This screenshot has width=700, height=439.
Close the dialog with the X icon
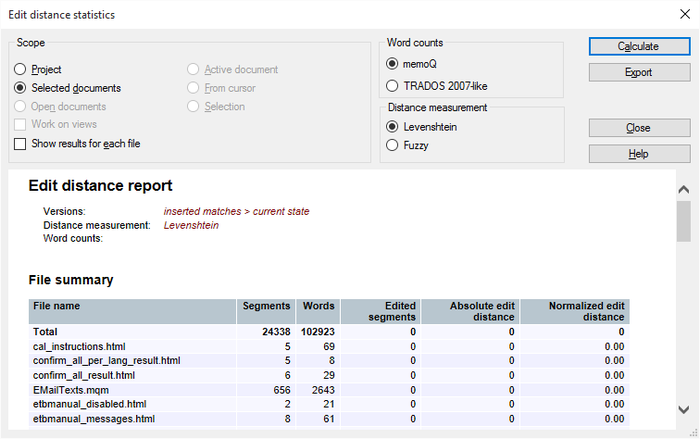[x=683, y=15]
